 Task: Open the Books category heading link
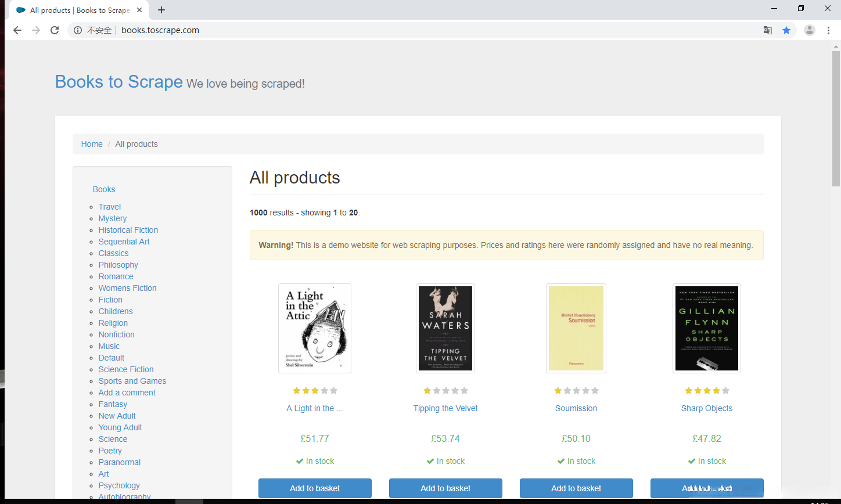point(104,189)
